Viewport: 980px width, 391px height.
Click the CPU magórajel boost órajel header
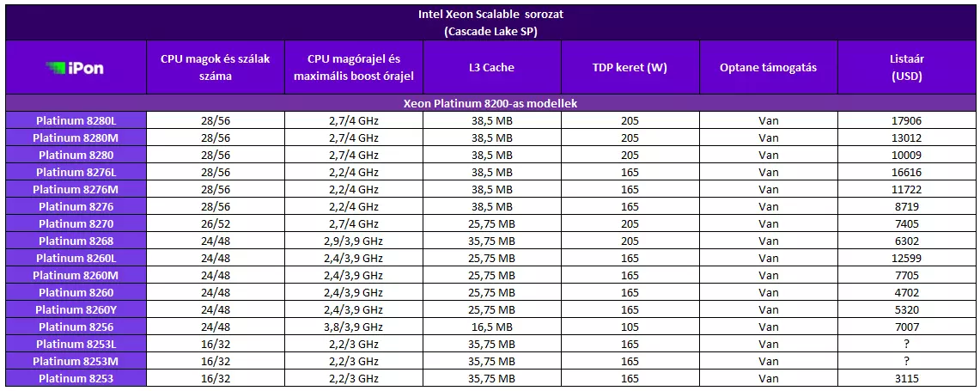(x=354, y=68)
